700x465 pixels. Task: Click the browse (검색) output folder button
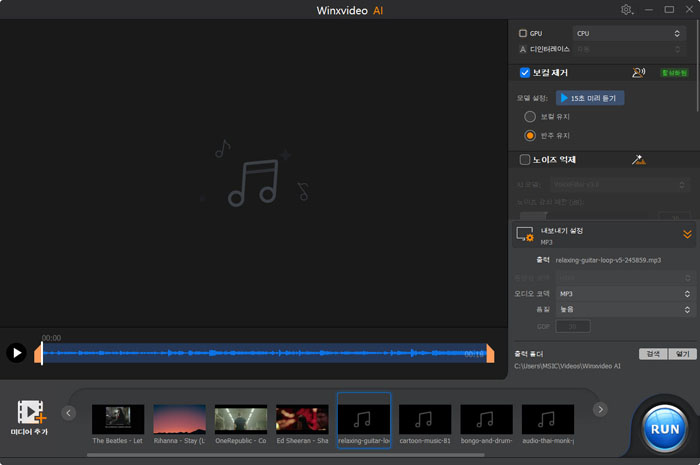(652, 354)
